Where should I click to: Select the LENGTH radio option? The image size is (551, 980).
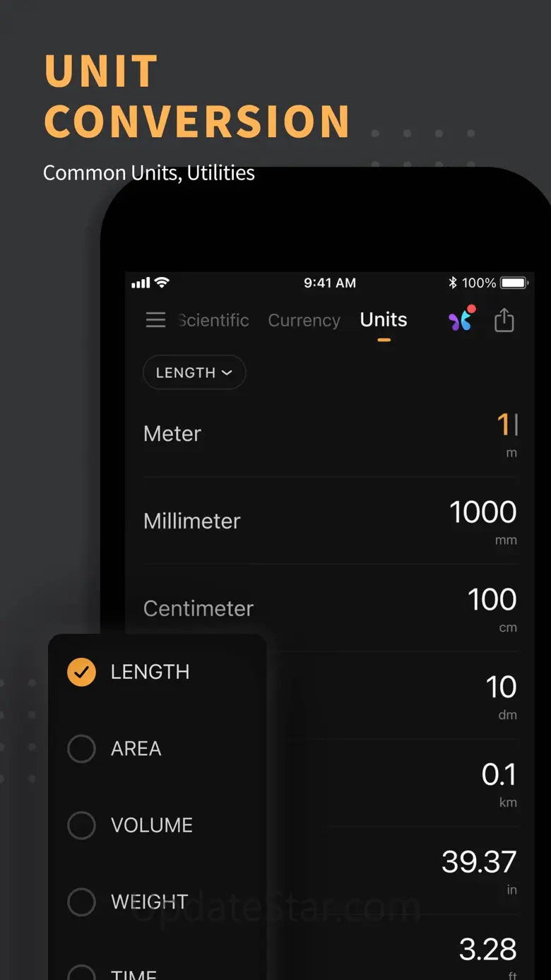81,672
